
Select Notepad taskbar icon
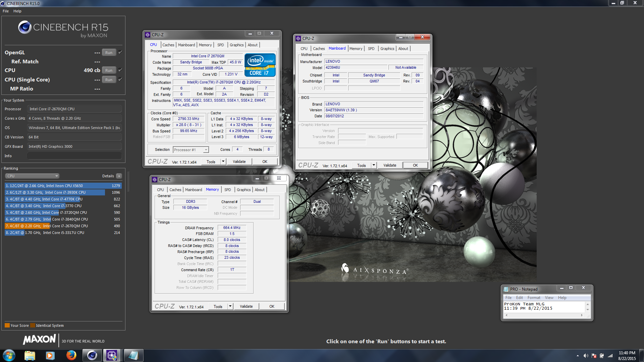point(133,355)
